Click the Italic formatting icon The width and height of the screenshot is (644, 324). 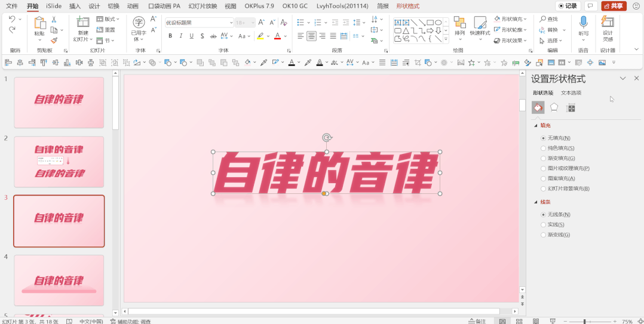[180, 36]
